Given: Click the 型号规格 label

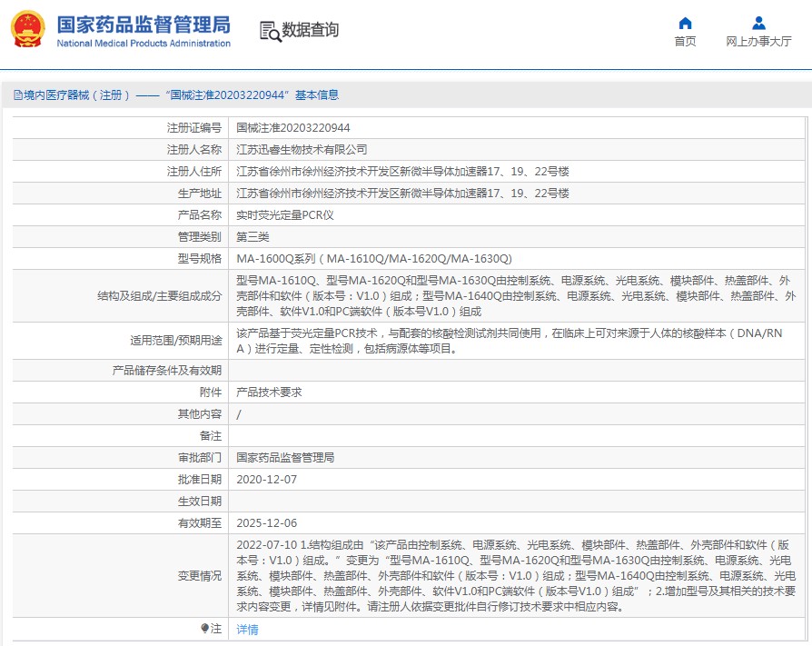Looking at the screenshot, I should click(x=200, y=259).
